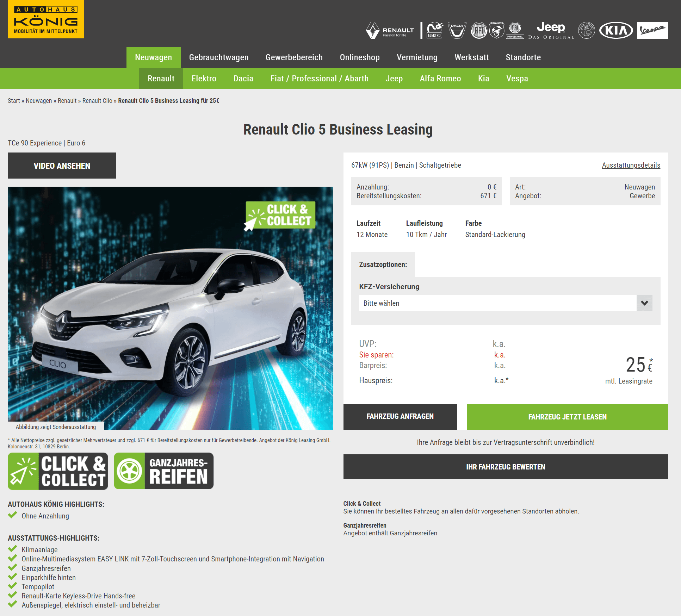Open the Neuwagen main menu tab

coord(154,57)
